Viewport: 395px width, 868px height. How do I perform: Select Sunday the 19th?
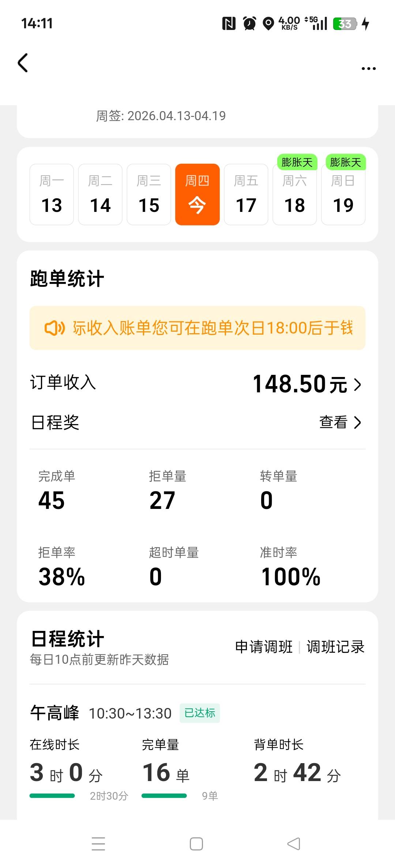(343, 194)
